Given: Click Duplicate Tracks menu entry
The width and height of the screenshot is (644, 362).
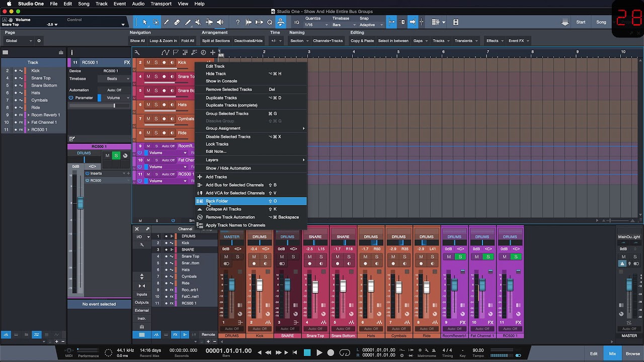Looking at the screenshot, I should click(251, 98).
